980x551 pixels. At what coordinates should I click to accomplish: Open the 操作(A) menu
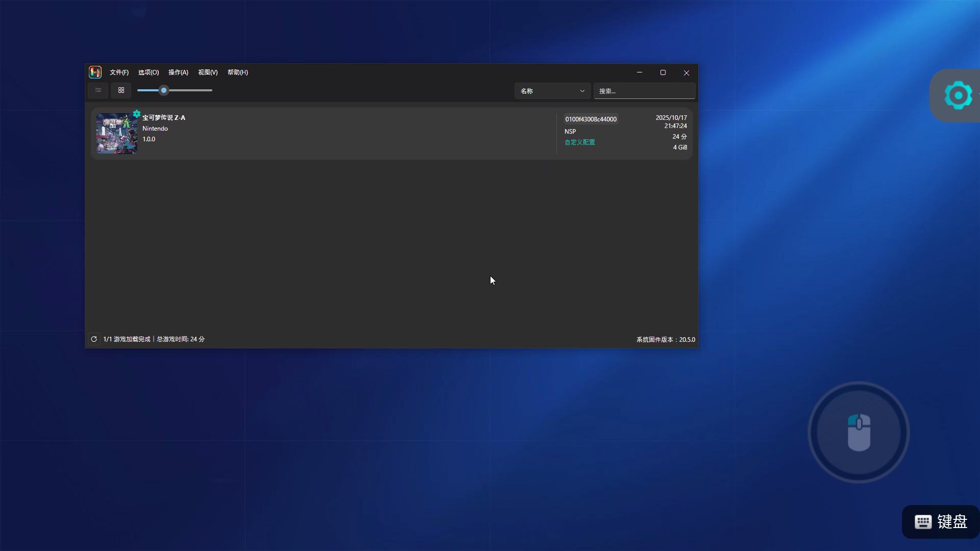[x=178, y=72]
